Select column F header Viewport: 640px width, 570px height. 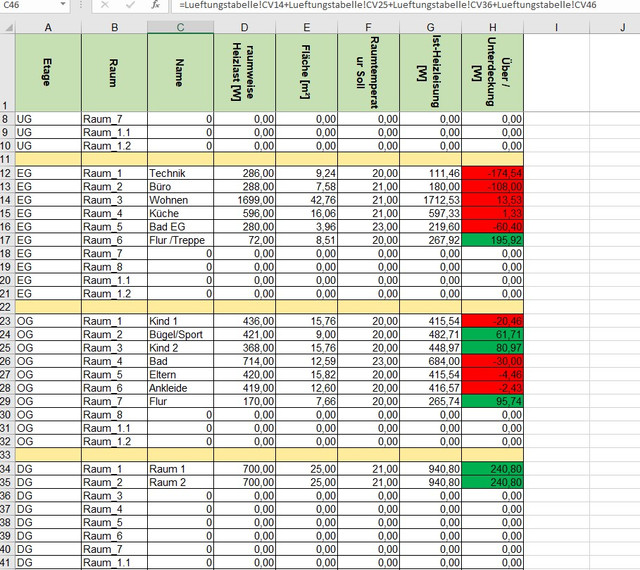pos(369,27)
